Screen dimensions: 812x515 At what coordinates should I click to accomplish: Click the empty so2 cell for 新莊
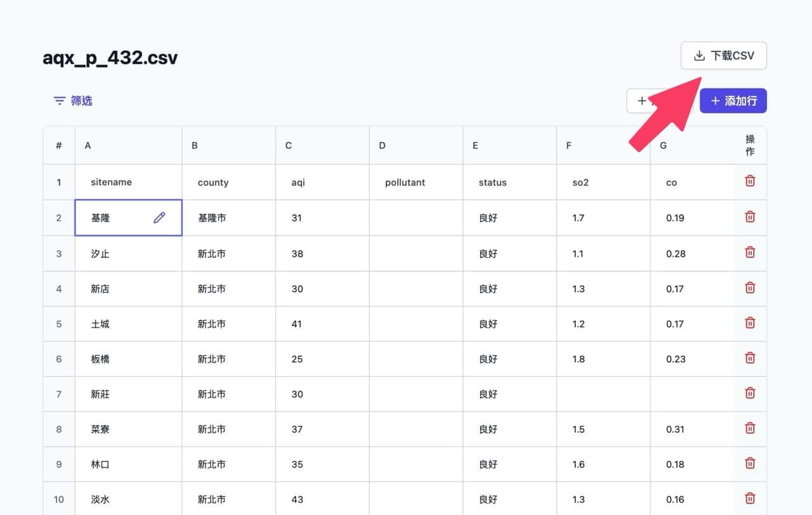click(604, 394)
